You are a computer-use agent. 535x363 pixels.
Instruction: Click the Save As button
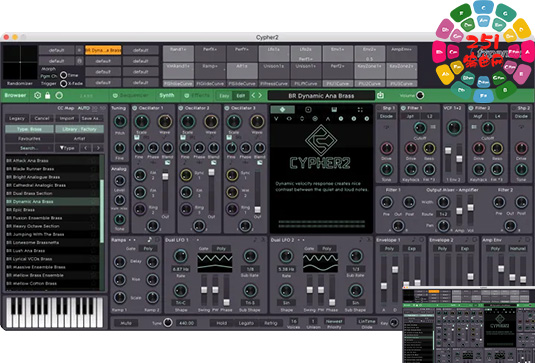pyautogui.click(x=92, y=118)
